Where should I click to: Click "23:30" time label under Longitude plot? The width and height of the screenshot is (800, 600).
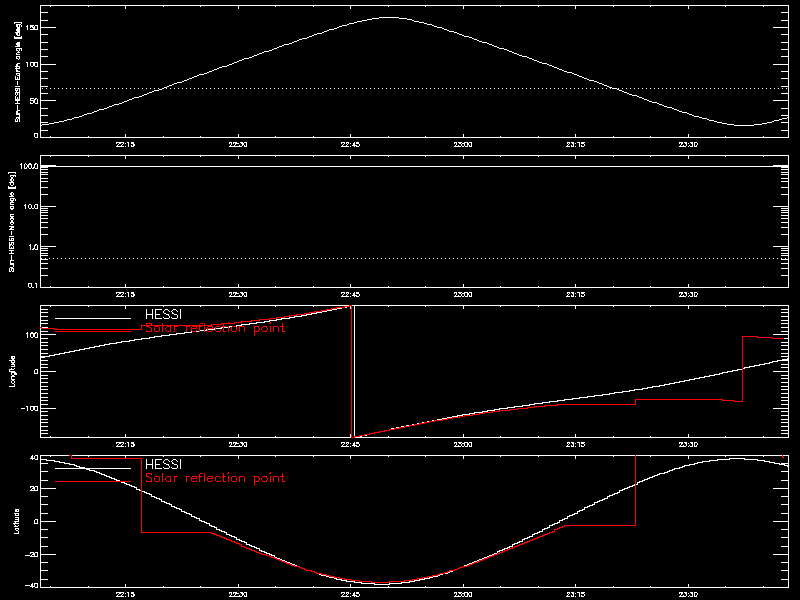pos(688,445)
